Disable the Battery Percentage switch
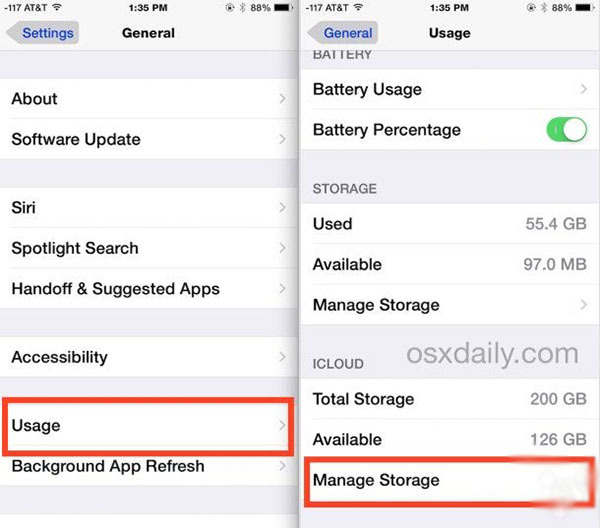The width and height of the screenshot is (600, 528). pos(567,130)
